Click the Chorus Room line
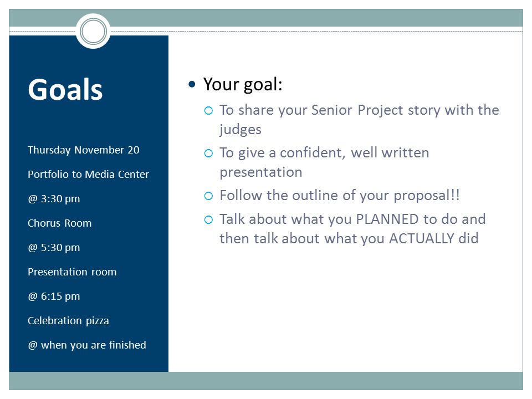532x399 pixels. [60, 223]
